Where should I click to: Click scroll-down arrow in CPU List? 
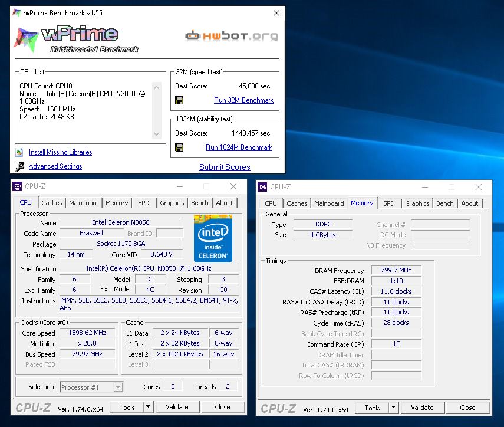pos(157,134)
